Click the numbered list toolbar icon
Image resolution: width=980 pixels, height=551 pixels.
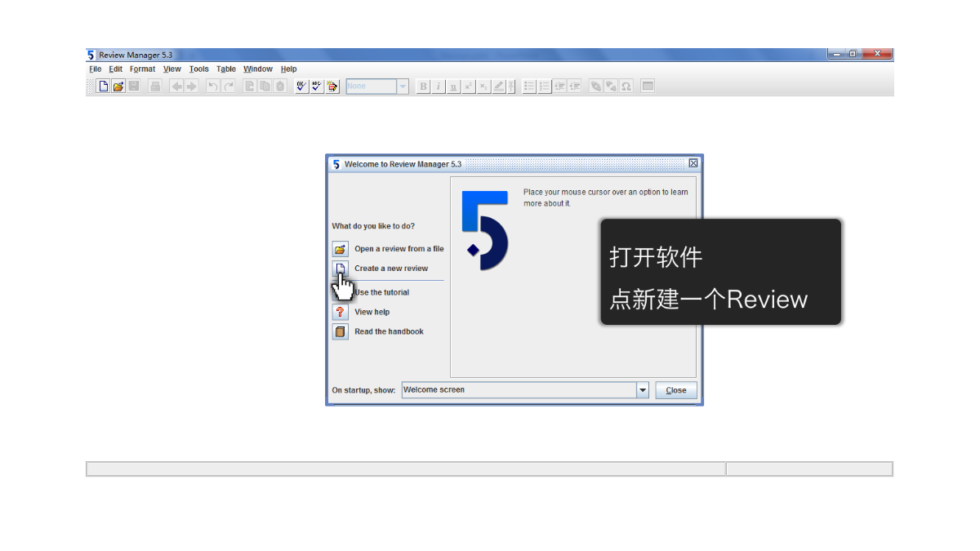tap(545, 86)
